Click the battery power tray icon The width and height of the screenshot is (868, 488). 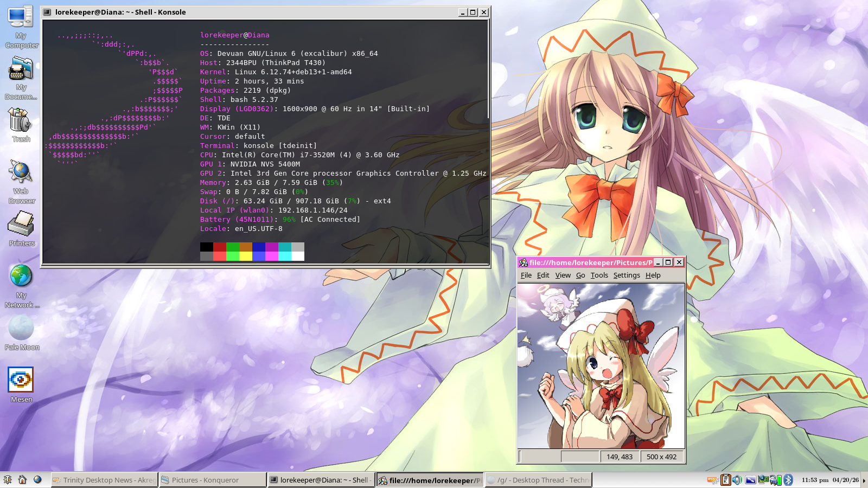pos(776,480)
